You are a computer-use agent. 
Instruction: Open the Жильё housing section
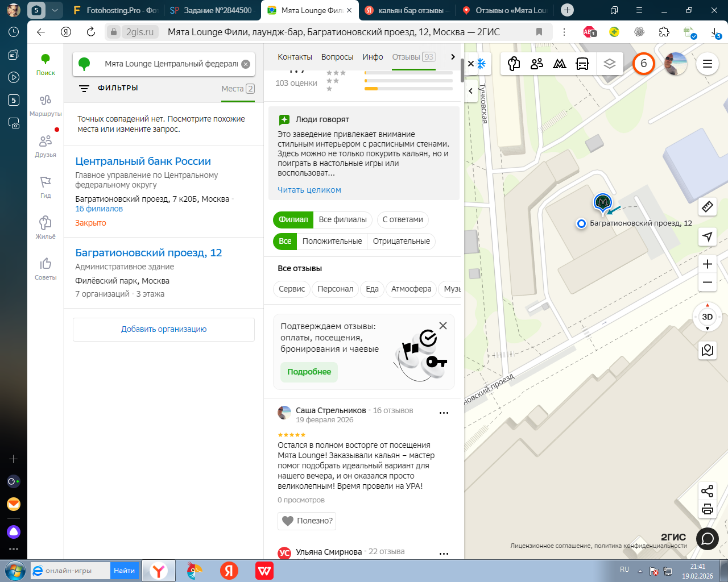(45, 227)
